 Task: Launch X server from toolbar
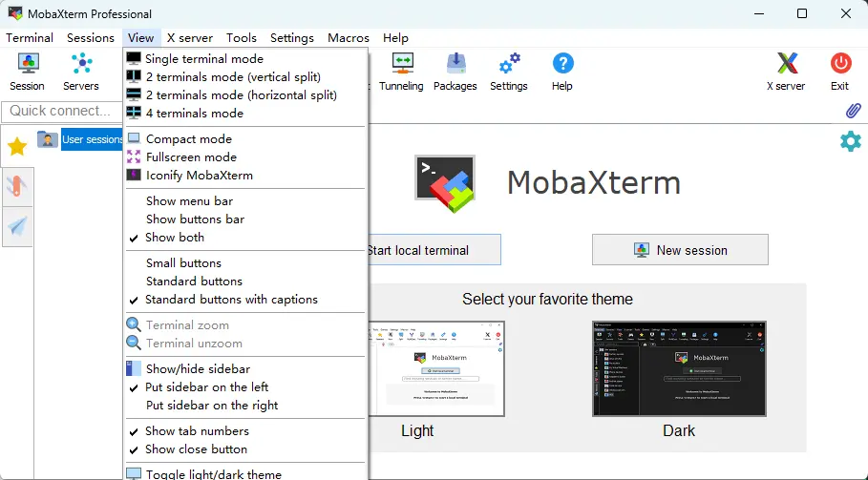tap(786, 72)
